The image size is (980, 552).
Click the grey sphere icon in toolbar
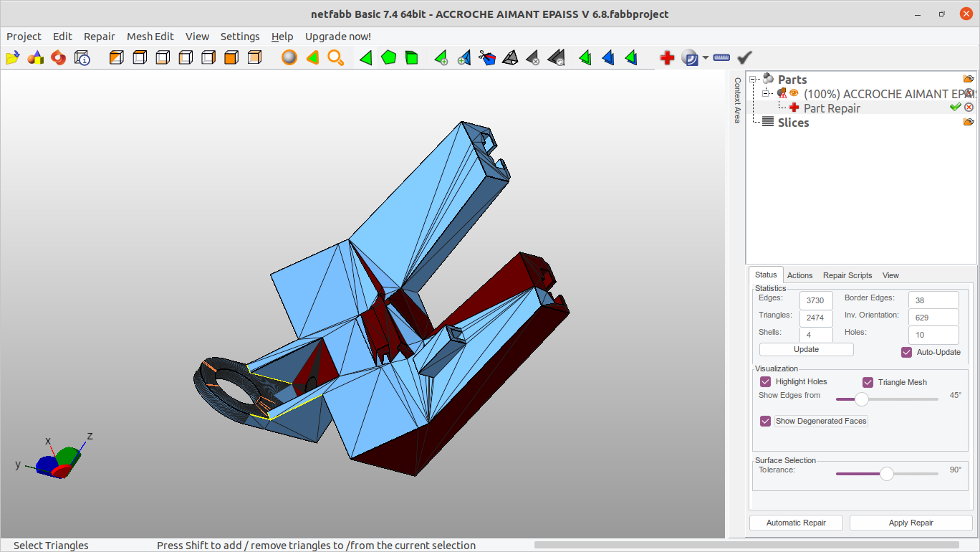[x=289, y=58]
